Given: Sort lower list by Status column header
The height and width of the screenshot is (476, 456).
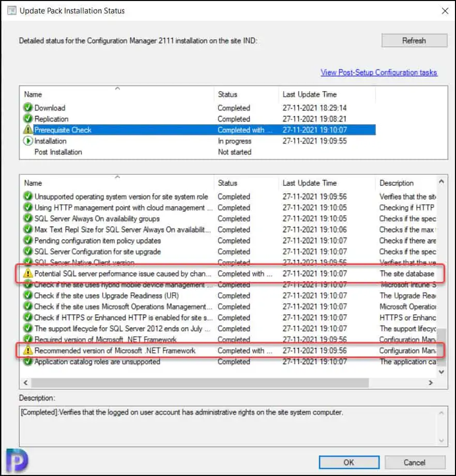Looking at the screenshot, I should tap(246, 183).
